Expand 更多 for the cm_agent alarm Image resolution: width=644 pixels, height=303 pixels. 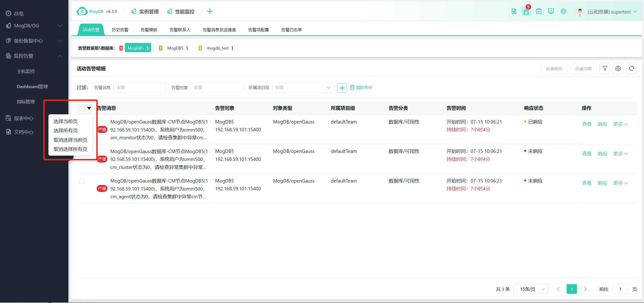(621, 183)
